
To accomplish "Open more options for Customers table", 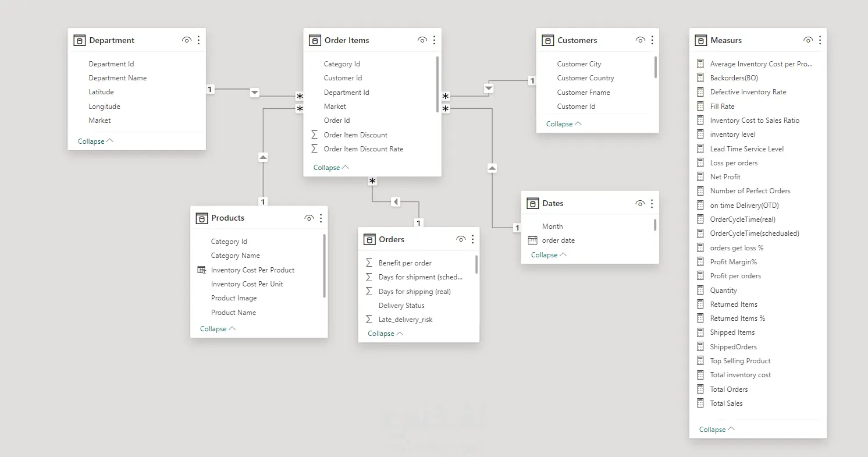I will click(652, 40).
